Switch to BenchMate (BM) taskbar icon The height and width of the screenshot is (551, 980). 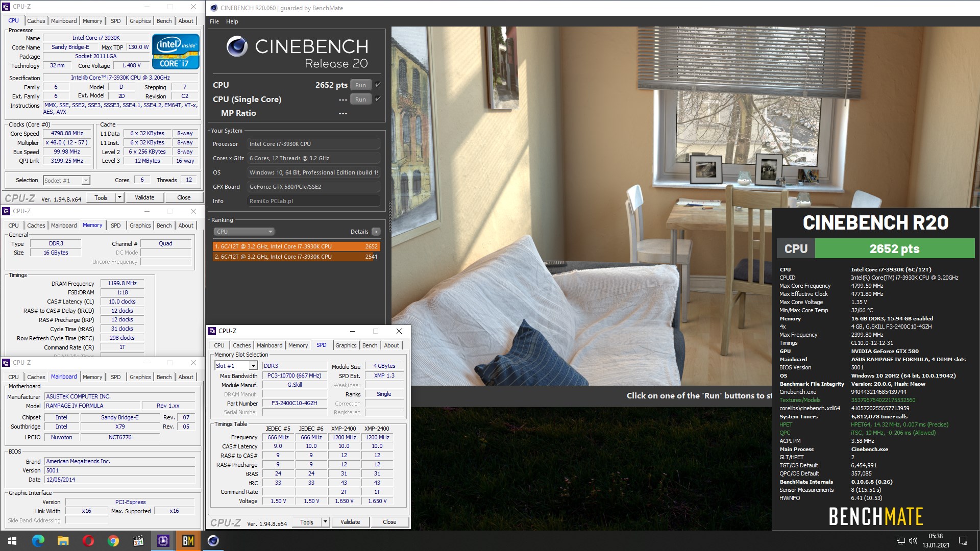point(188,541)
